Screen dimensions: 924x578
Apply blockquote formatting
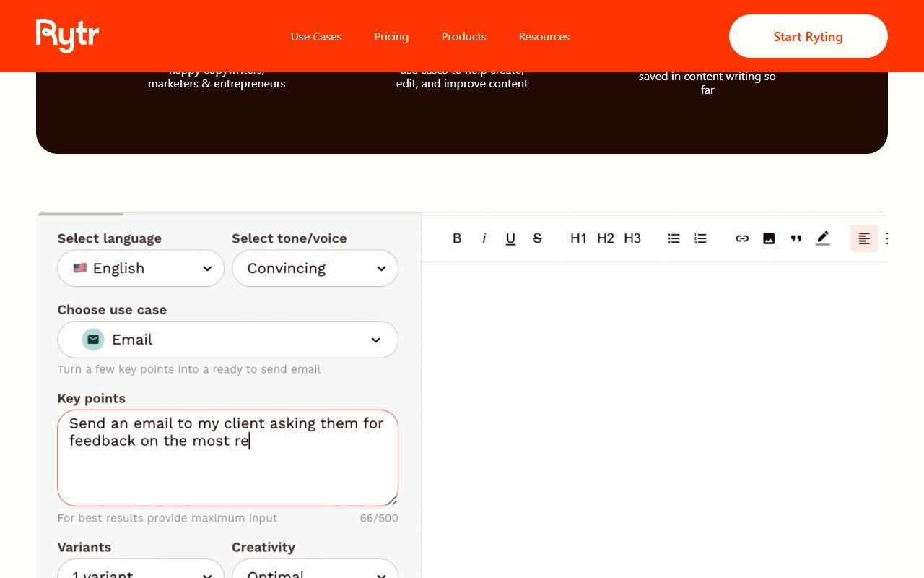click(796, 238)
